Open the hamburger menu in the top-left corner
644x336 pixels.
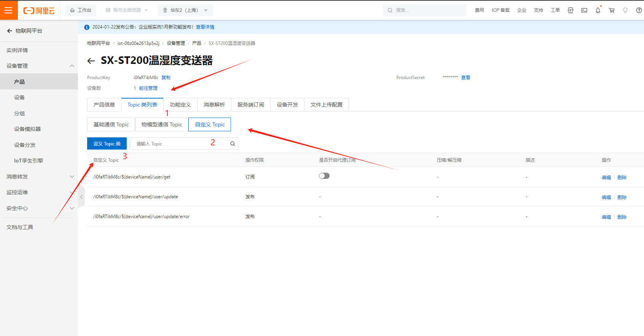(x=8, y=10)
